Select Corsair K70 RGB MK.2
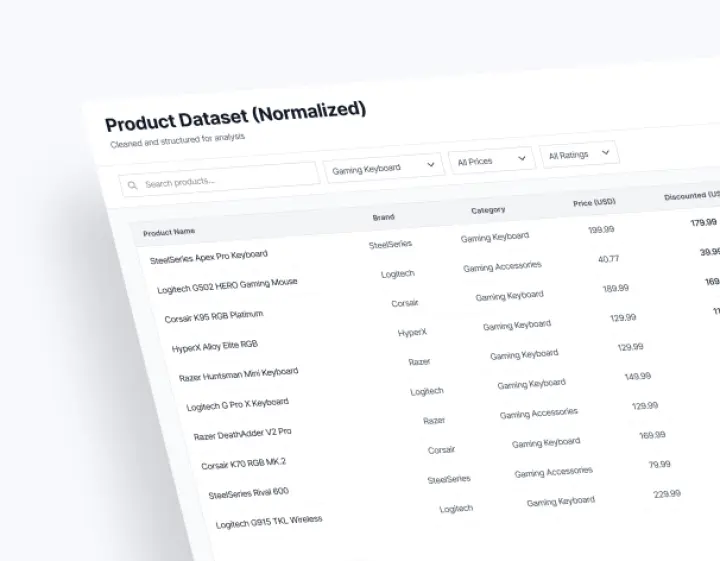This screenshot has width=720, height=561. (x=243, y=463)
